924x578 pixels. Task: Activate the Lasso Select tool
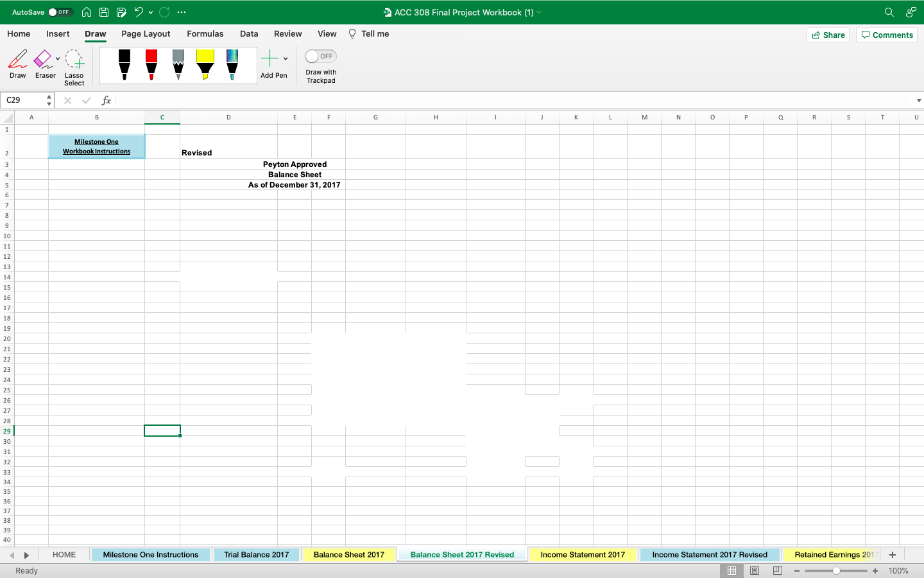tap(74, 64)
